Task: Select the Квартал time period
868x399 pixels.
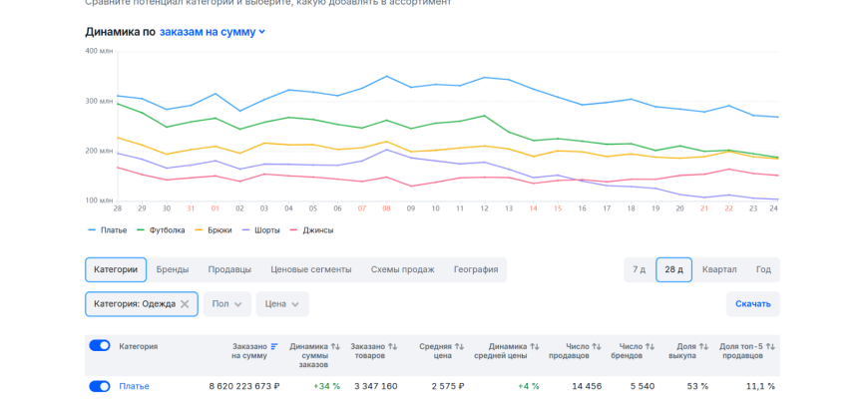Action: coord(718,269)
